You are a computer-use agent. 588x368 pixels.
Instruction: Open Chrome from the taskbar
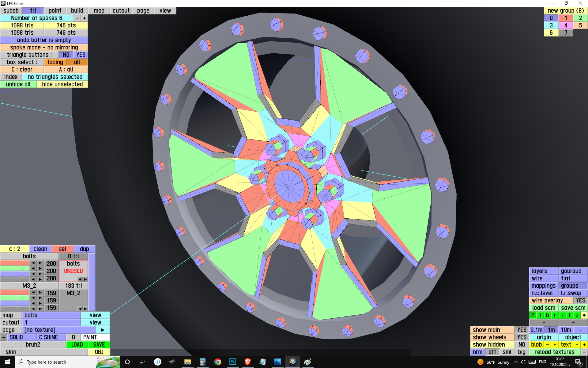pos(217,362)
